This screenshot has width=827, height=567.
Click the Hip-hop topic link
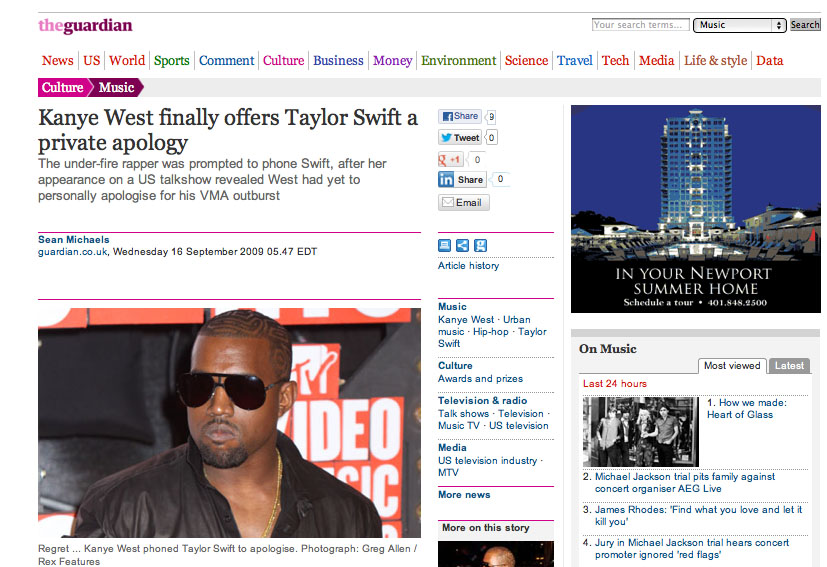click(x=491, y=332)
